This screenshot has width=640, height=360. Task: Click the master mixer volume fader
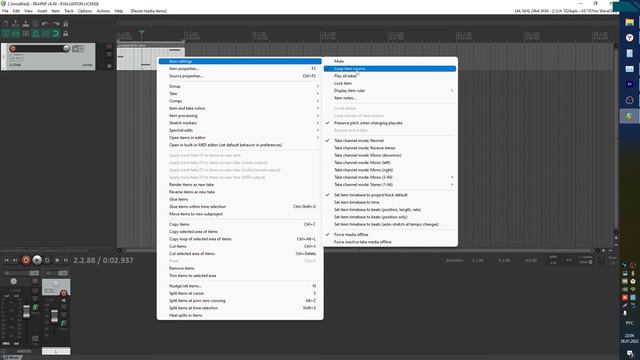(x=27, y=312)
